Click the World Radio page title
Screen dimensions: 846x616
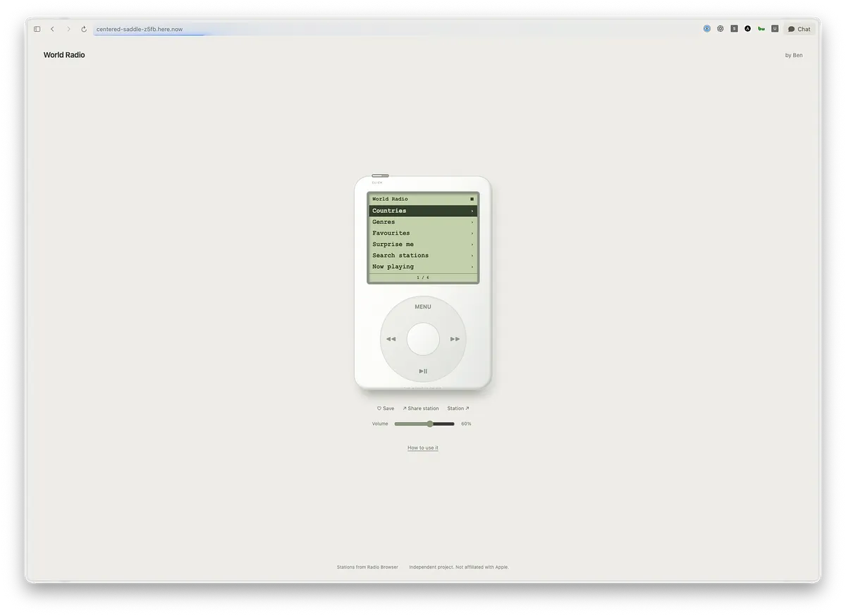[x=64, y=55]
